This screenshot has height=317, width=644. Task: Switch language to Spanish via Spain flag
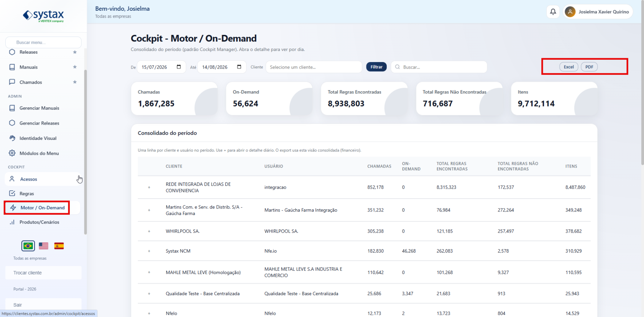click(x=59, y=246)
